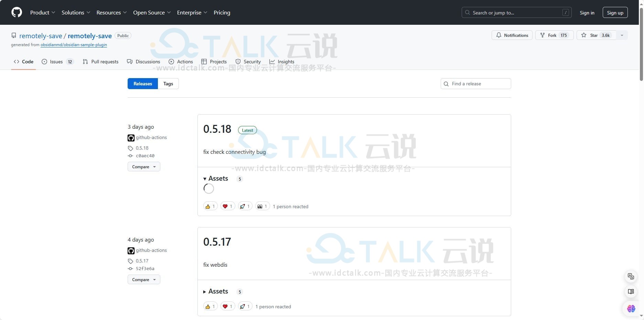Click the github-actions avatar for 0.5.17
Viewport: 644px width, 320px height.
click(131, 251)
